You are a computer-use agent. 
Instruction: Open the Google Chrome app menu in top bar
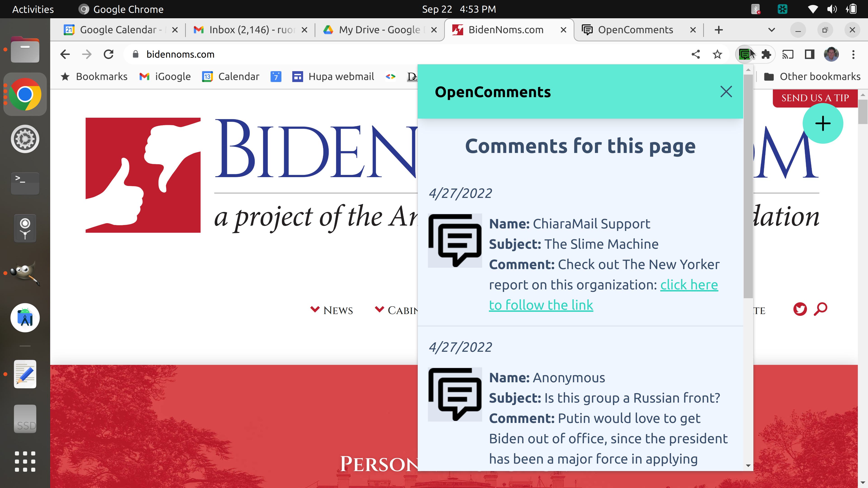point(121,9)
